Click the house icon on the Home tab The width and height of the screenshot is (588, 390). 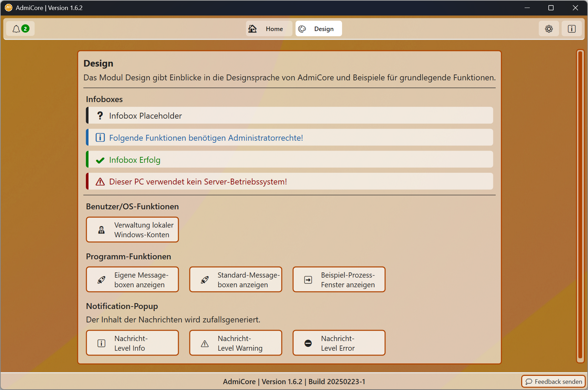tap(252, 29)
